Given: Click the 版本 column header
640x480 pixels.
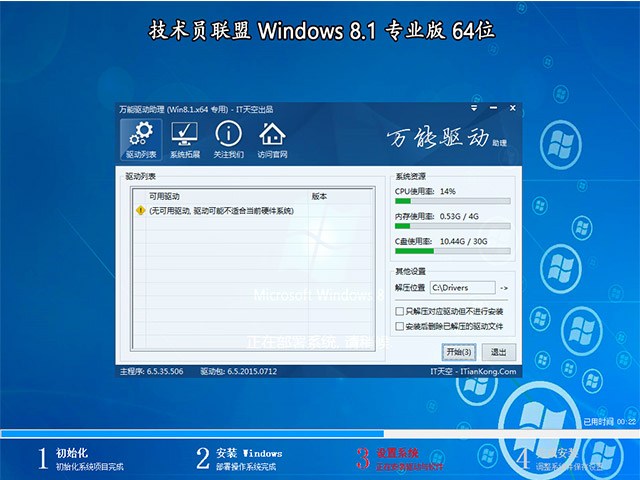Looking at the screenshot, I should (x=319, y=196).
